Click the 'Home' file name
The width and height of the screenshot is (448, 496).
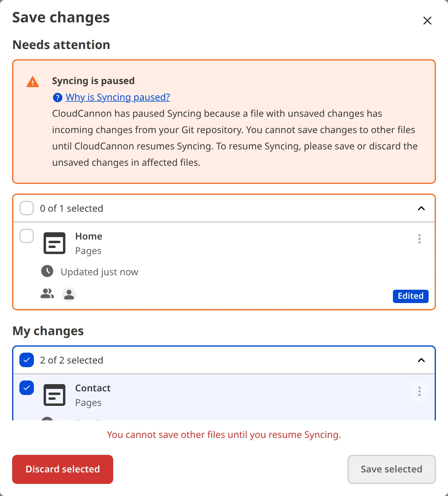click(89, 236)
